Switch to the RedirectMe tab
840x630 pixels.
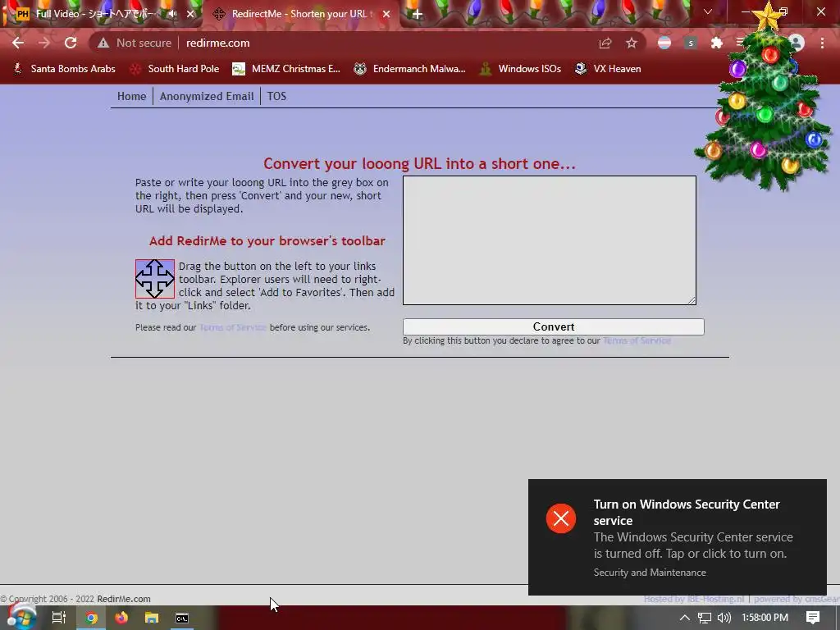click(x=300, y=15)
